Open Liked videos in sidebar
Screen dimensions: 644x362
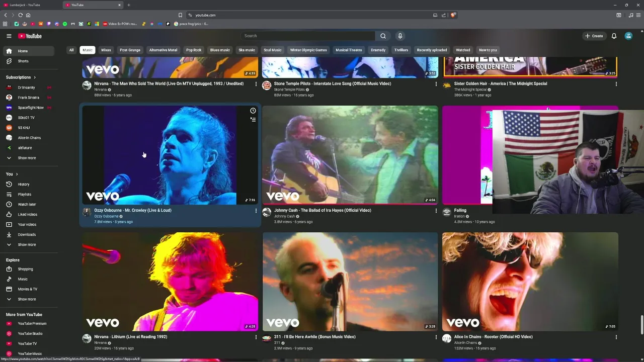29,214
